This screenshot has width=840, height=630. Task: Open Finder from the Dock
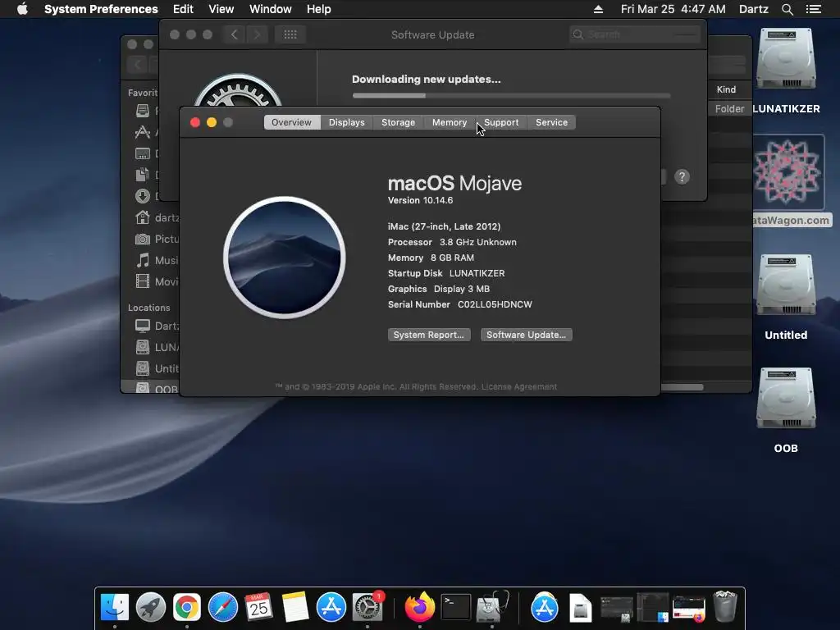click(115, 608)
